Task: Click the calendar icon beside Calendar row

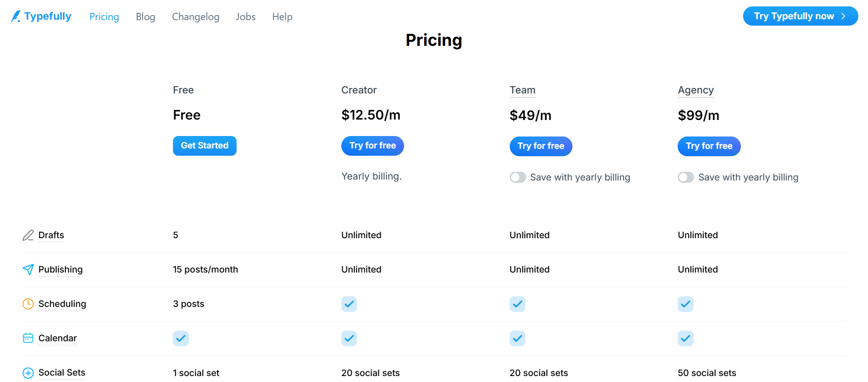Action: point(28,338)
